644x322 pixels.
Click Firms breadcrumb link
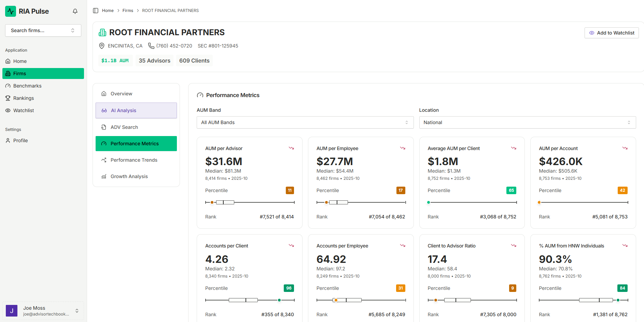click(x=128, y=11)
